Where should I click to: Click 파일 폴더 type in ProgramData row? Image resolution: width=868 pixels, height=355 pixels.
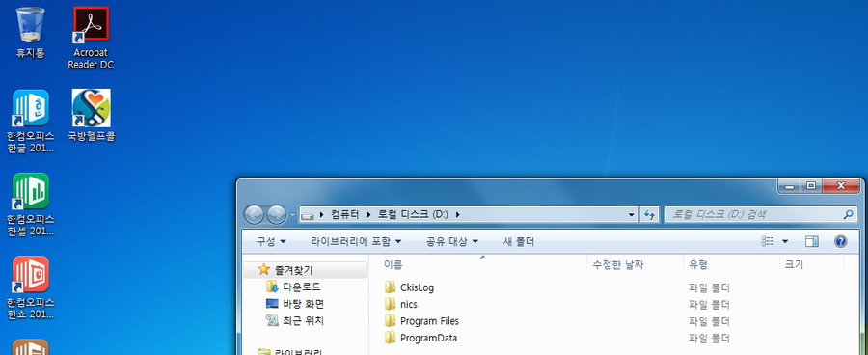[x=709, y=338]
